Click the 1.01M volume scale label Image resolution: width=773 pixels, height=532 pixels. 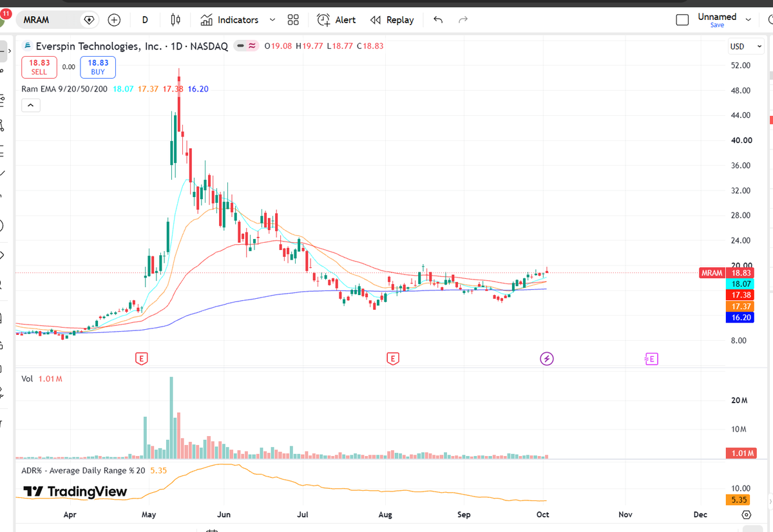click(743, 453)
